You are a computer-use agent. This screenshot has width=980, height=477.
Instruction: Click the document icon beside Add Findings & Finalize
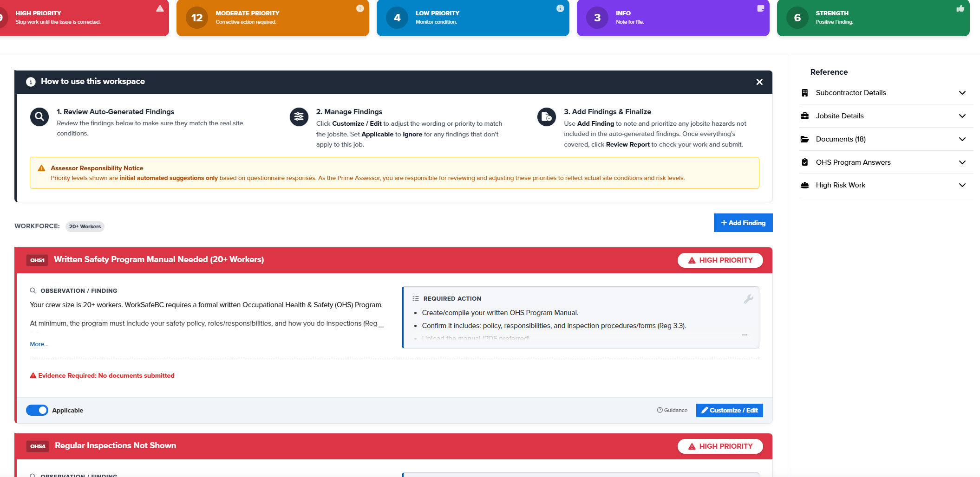tap(546, 117)
